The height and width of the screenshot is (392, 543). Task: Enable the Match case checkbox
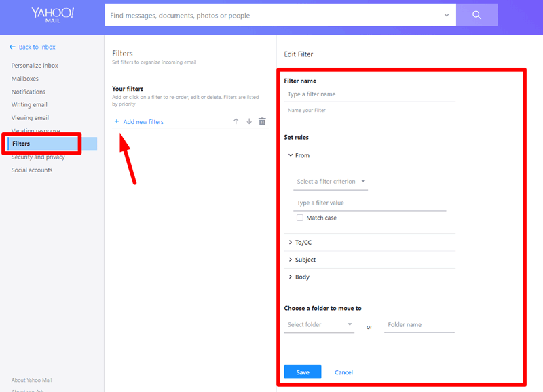pos(299,217)
